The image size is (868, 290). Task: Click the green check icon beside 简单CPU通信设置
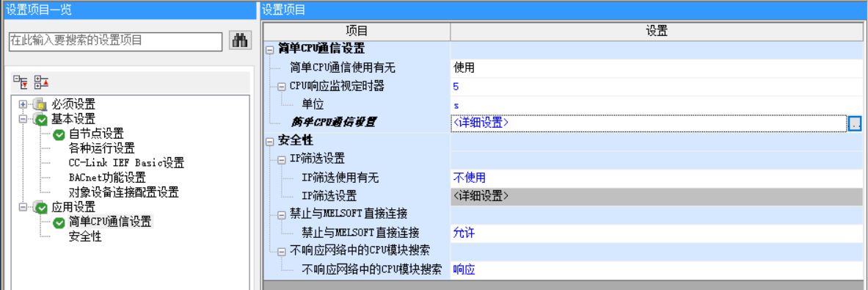coord(59,222)
